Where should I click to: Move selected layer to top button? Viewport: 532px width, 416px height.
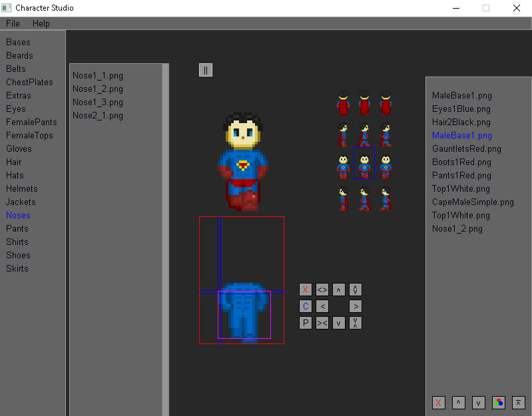(x=519, y=403)
